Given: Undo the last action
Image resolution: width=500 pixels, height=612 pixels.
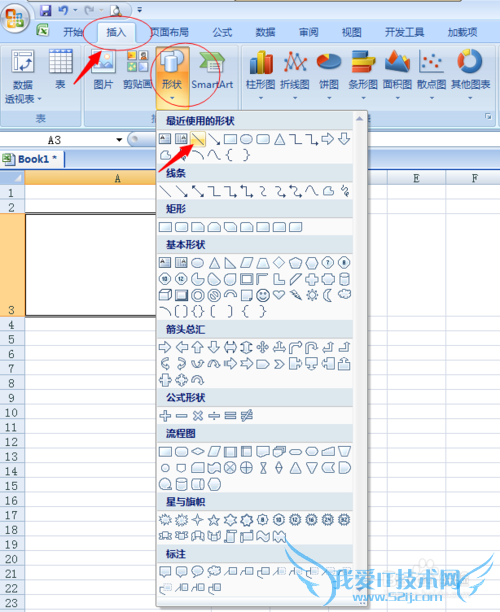Looking at the screenshot, I should point(64,10).
